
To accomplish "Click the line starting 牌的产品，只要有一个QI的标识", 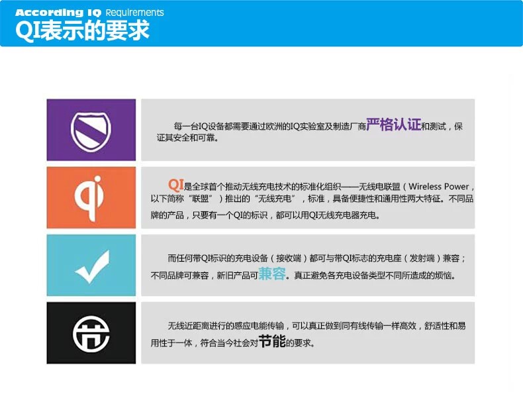I will [x=265, y=215].
